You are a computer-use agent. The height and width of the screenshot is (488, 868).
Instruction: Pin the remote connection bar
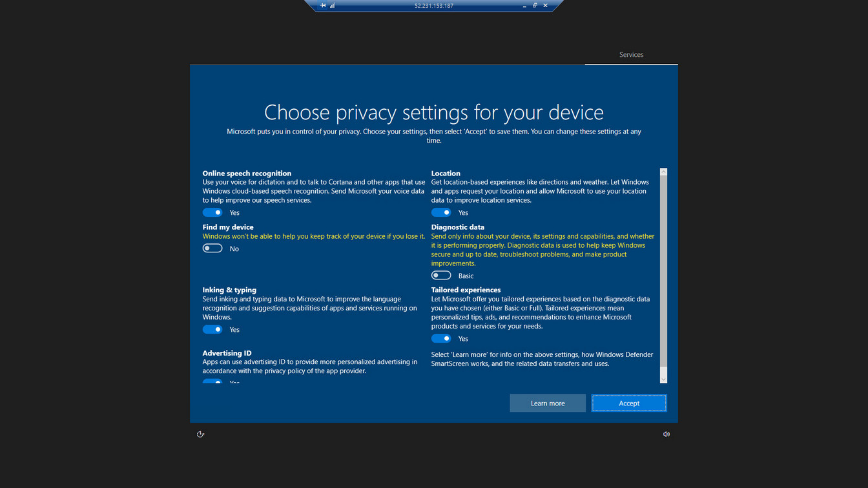click(x=323, y=5)
